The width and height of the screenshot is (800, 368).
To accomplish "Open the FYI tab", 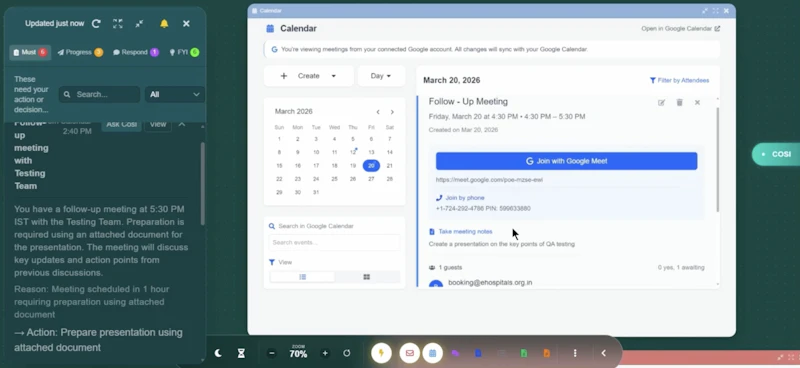I will click(x=184, y=52).
